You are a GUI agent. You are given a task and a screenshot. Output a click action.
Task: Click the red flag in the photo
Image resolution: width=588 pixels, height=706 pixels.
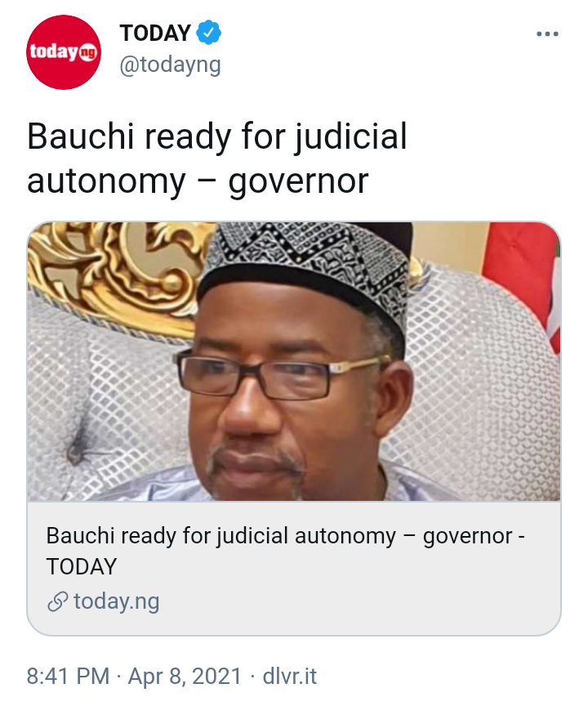pos(522,279)
